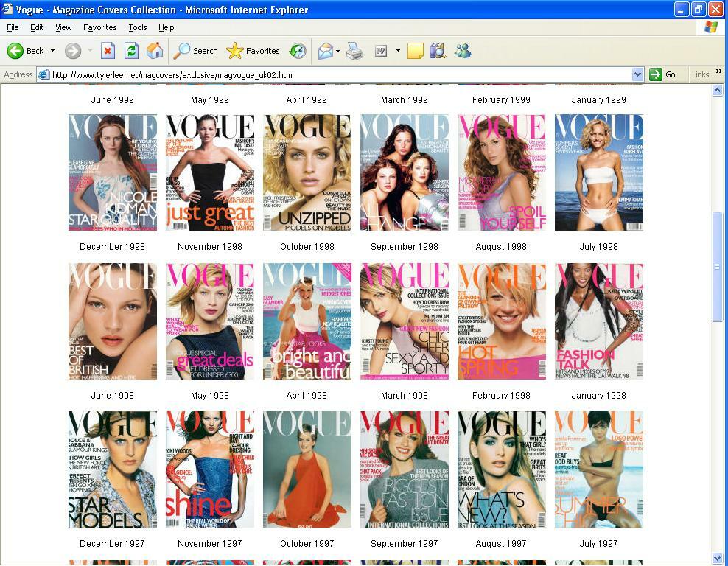Image resolution: width=728 pixels, height=566 pixels.
Task: Open the 'Biggest Fashion Issue' cover
Action: 405,469
